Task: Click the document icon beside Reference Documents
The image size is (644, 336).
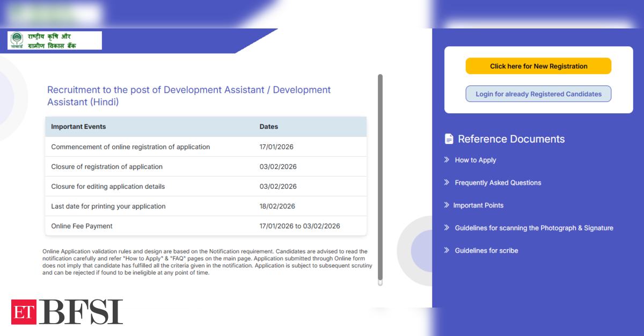Action: click(449, 139)
